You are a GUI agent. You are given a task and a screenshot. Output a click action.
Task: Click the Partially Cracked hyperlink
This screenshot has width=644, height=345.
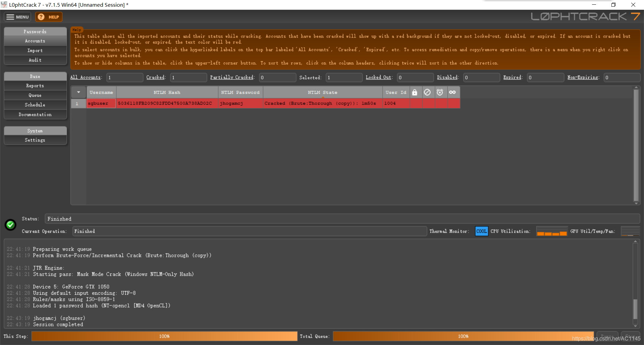[232, 77]
